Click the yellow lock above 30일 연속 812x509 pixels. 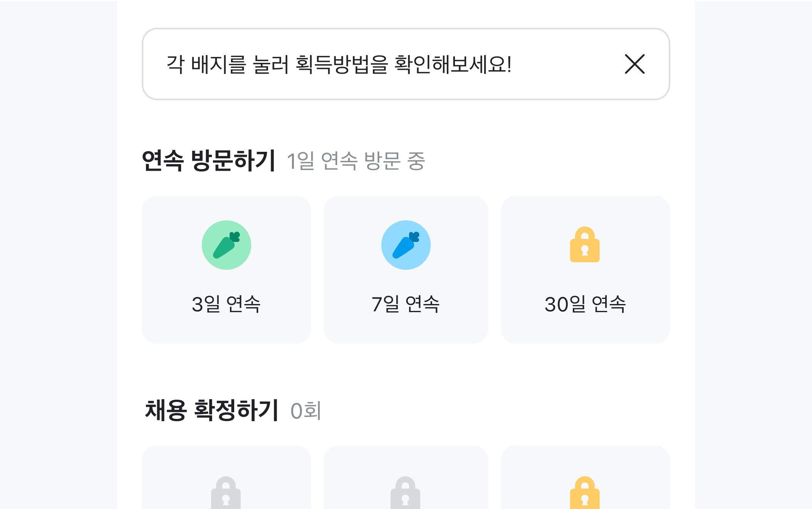click(x=585, y=245)
